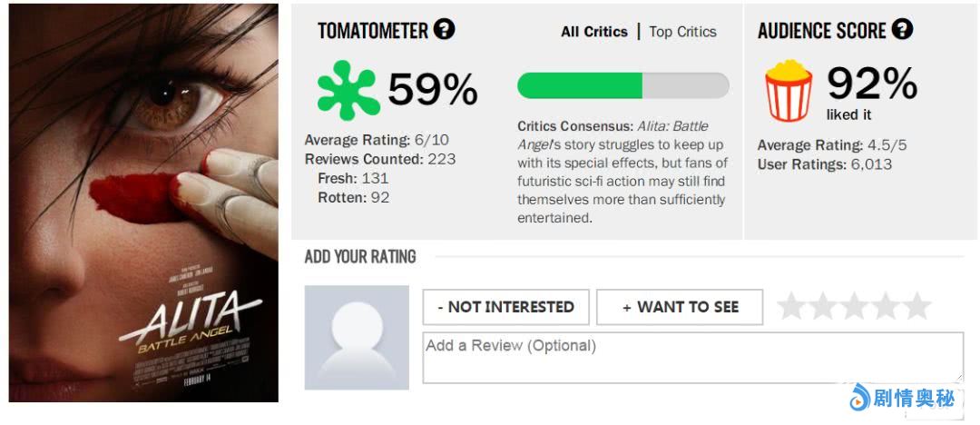
Task: Click the gray user avatar placeholder
Action: (357, 338)
